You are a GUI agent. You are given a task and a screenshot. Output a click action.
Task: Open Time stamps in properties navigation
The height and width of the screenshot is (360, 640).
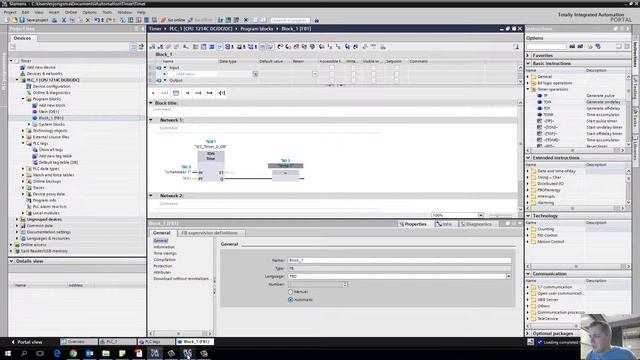point(165,253)
